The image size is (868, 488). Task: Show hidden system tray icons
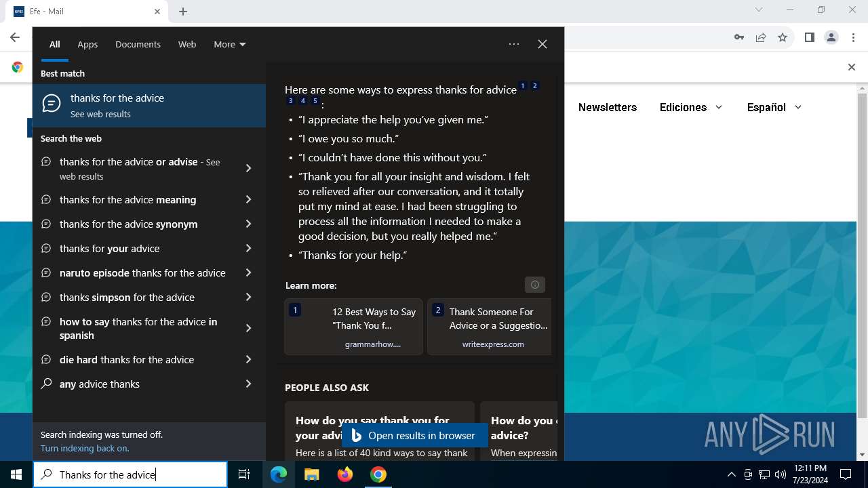(731, 474)
